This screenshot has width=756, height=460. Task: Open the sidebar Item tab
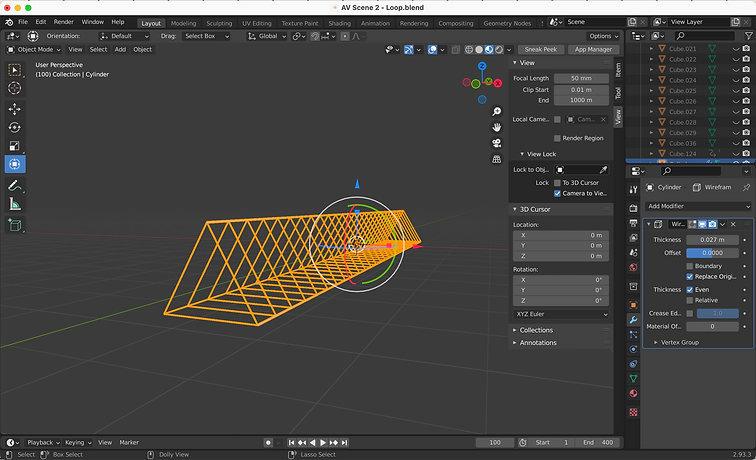[x=619, y=70]
